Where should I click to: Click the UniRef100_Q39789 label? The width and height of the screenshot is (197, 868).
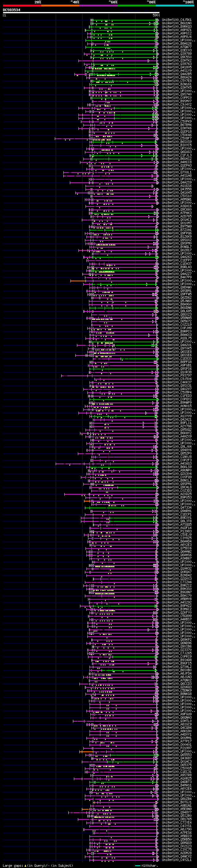(176, 54)
